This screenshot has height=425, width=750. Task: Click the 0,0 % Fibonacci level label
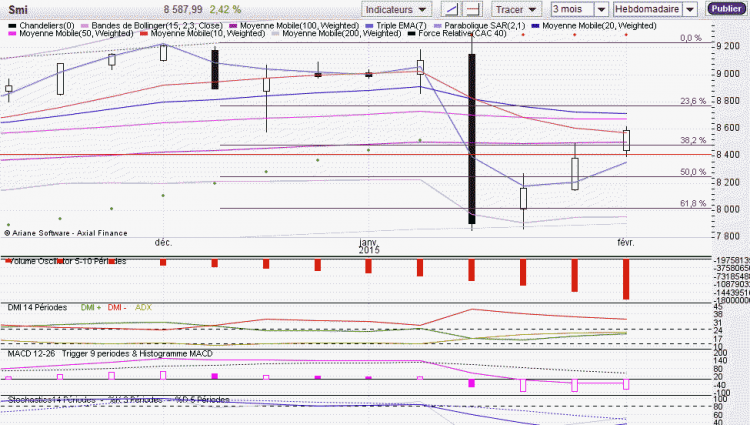(x=691, y=38)
